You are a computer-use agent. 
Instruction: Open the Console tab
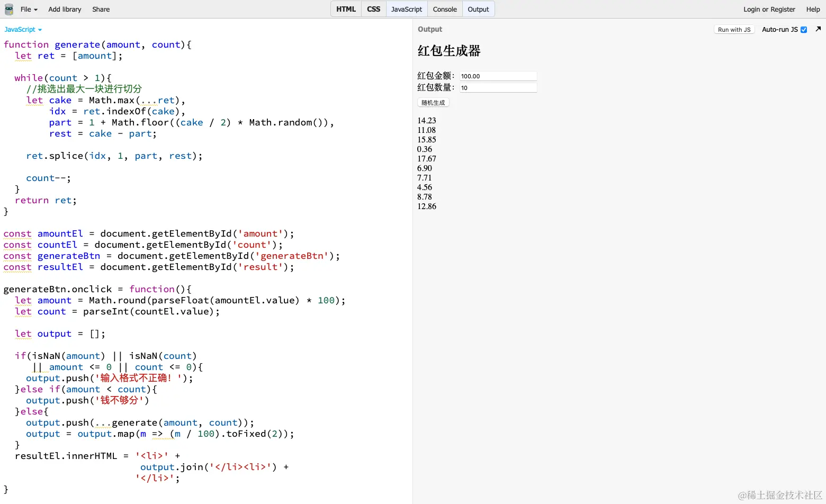tap(445, 9)
